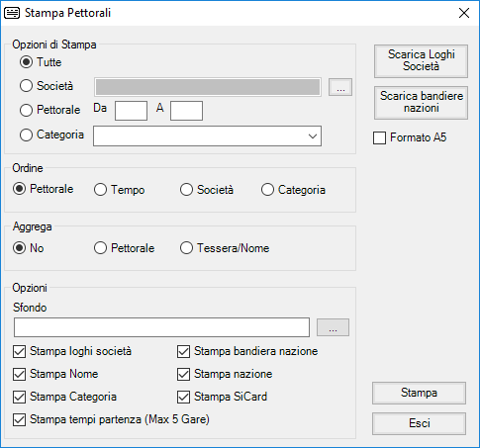Expand the Categoria dropdown list
The width and height of the screenshot is (480, 448).
pyautogui.click(x=313, y=135)
